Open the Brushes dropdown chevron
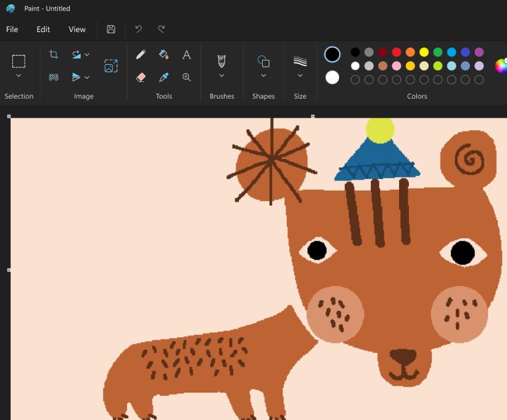This screenshot has width=507, height=420. (221, 76)
